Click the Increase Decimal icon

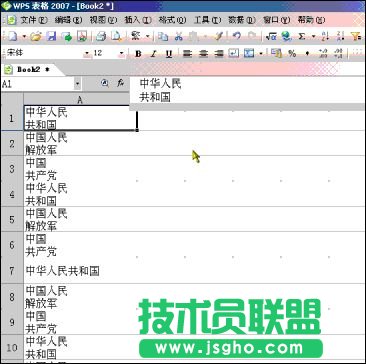click(323, 54)
